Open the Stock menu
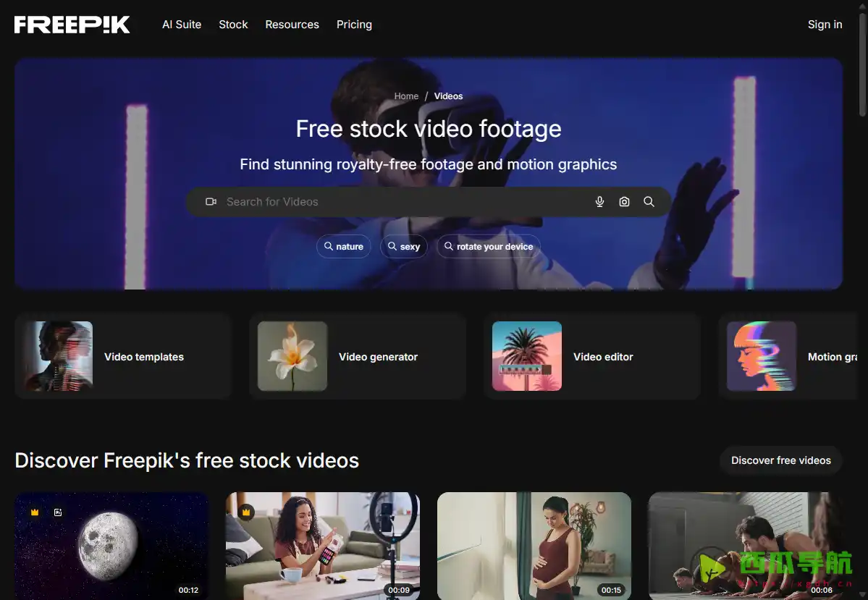The height and width of the screenshot is (600, 868). click(x=233, y=25)
